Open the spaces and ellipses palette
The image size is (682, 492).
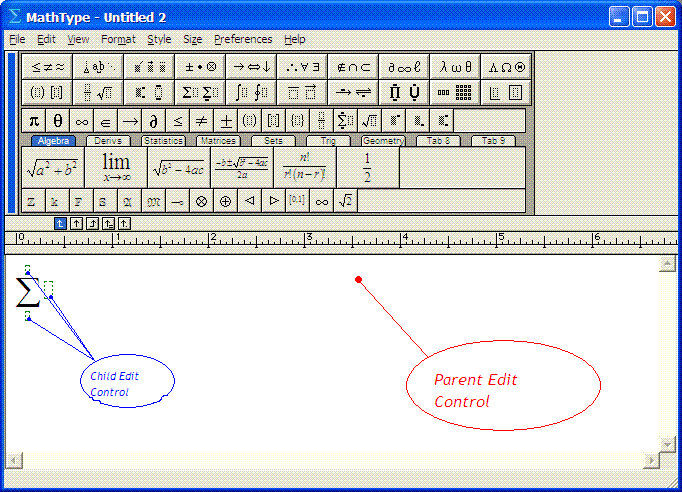[98, 67]
